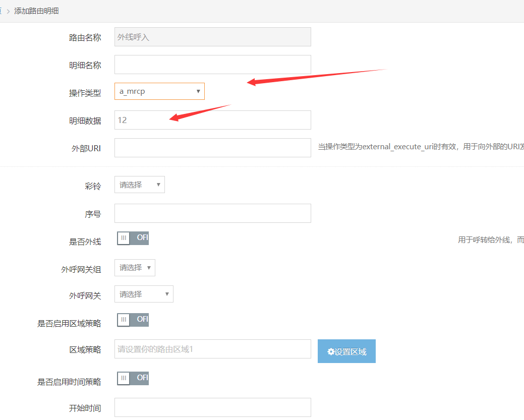Click the 外部URI input box
Viewport: 524px width, 420px height.
point(212,148)
